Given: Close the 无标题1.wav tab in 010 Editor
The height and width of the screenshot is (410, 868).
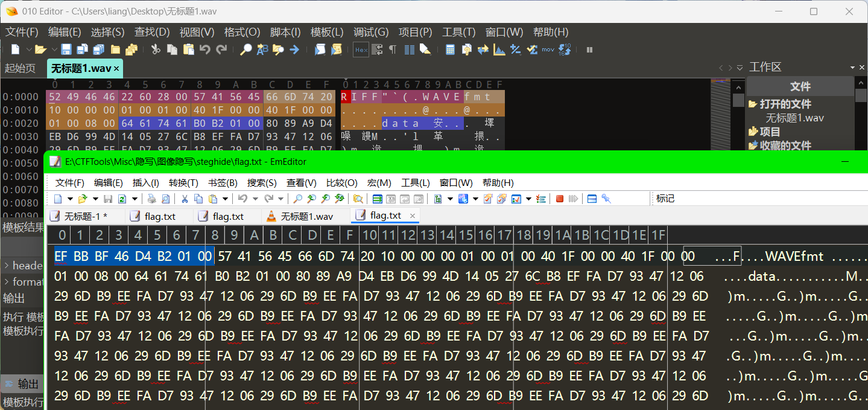Looking at the screenshot, I should click(116, 68).
